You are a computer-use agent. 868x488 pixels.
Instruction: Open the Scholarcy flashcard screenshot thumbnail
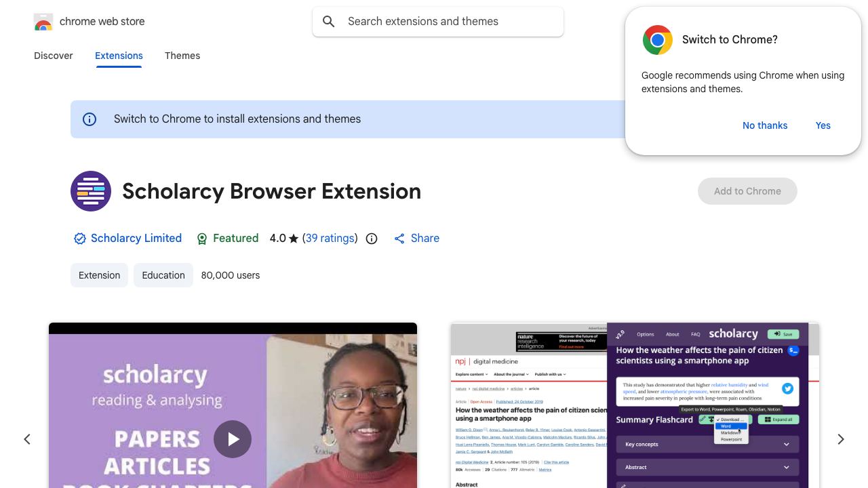[635, 405]
